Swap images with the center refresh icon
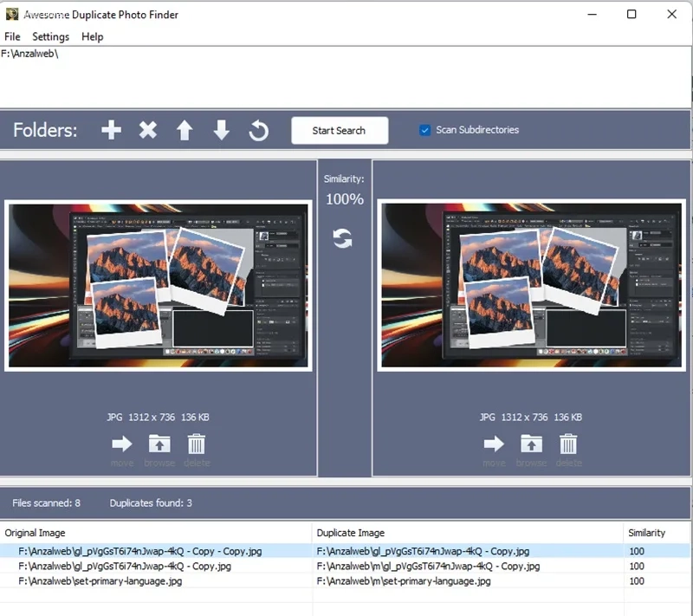 pos(342,238)
